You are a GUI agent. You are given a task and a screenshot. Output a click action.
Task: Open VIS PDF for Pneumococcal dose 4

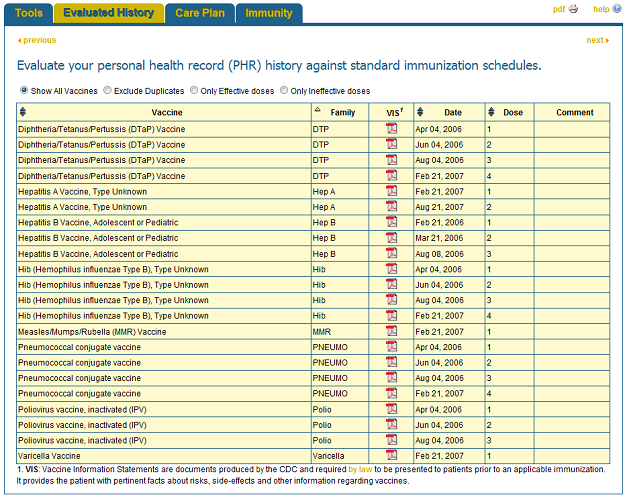pos(391,393)
